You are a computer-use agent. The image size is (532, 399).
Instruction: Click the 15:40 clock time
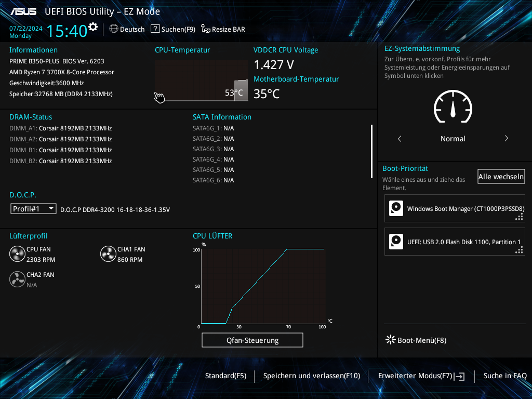click(x=67, y=31)
